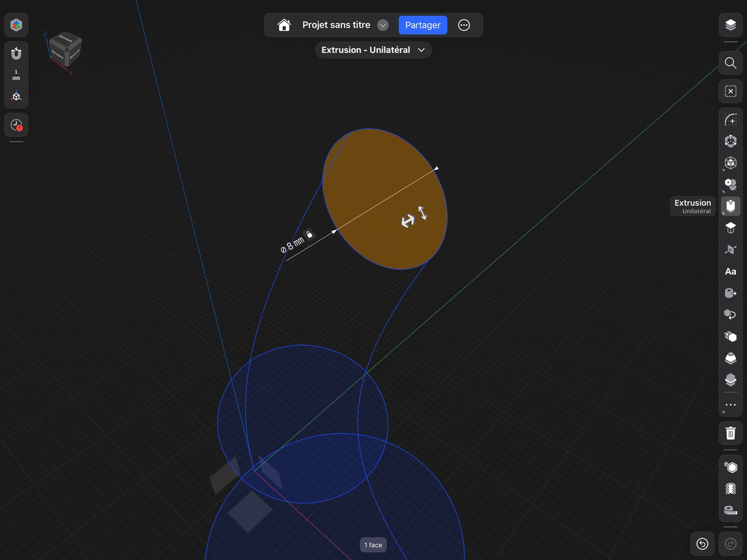Click the orientation view cube
The image size is (747, 560).
65,49
